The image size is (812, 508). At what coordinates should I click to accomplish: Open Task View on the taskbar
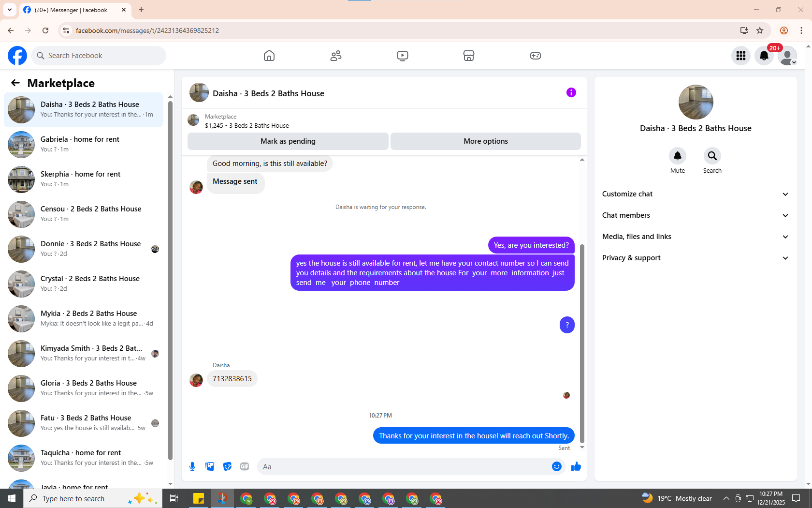click(174, 498)
